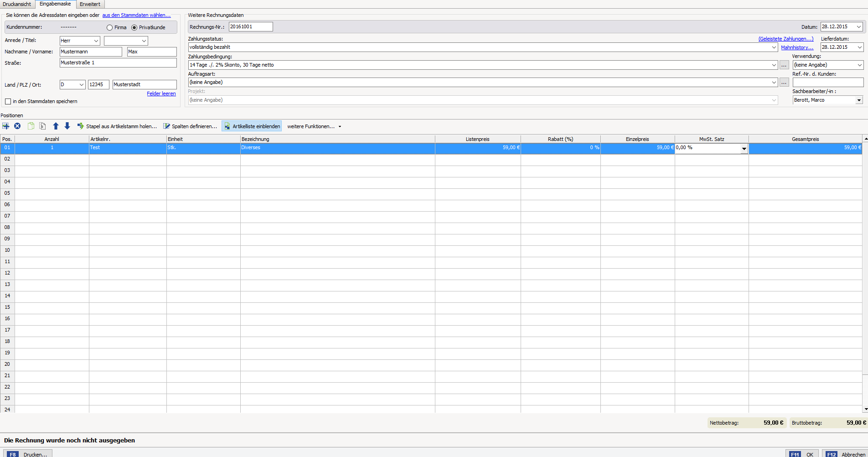Screen dimensions: 868x457
Task: Select the Firma radio button
Action: click(109, 28)
